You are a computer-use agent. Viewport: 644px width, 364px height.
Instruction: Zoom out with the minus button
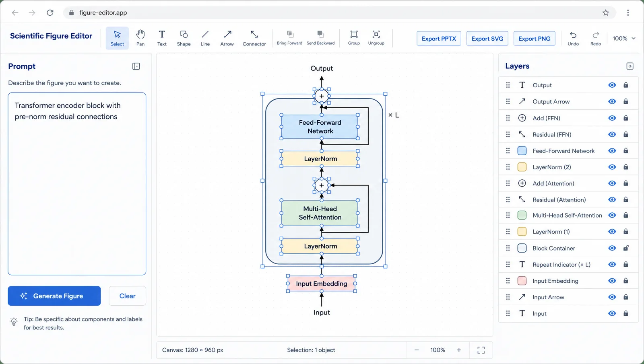tap(417, 350)
